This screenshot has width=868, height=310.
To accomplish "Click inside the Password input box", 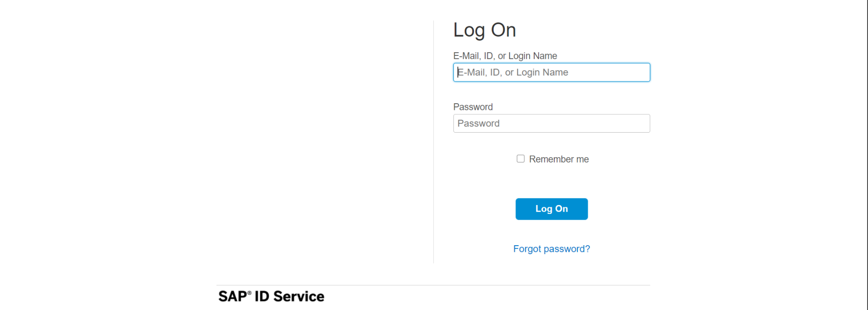I will (x=551, y=123).
